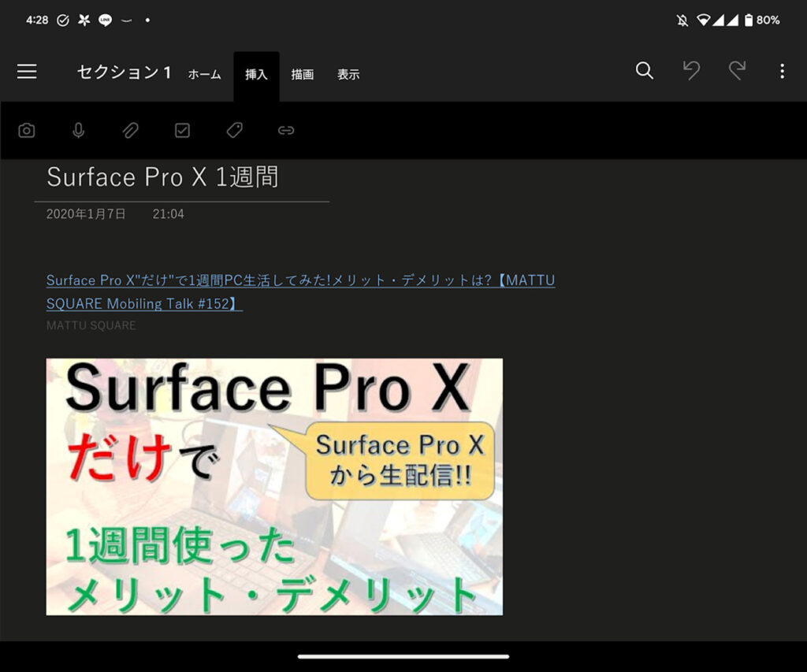This screenshot has height=672, width=807.
Task: Open the Surface Pro X 1週間PC生活 video link
Action: tap(300, 291)
